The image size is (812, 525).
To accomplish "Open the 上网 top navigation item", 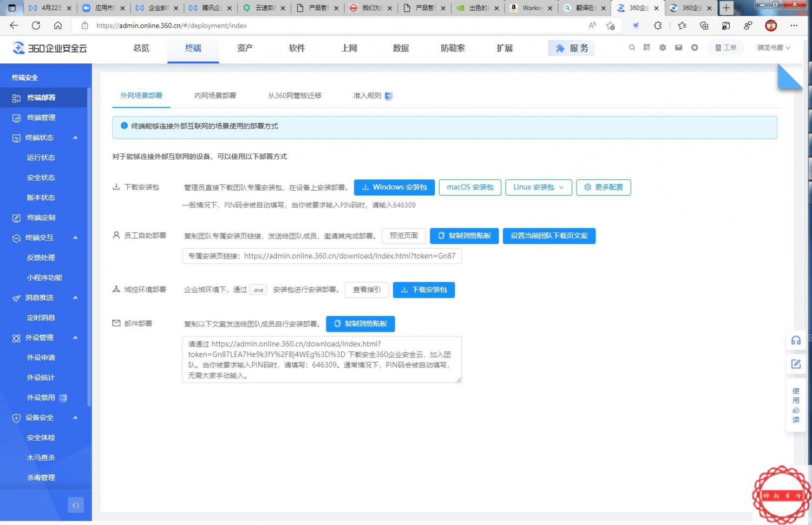I will pyautogui.click(x=349, y=48).
